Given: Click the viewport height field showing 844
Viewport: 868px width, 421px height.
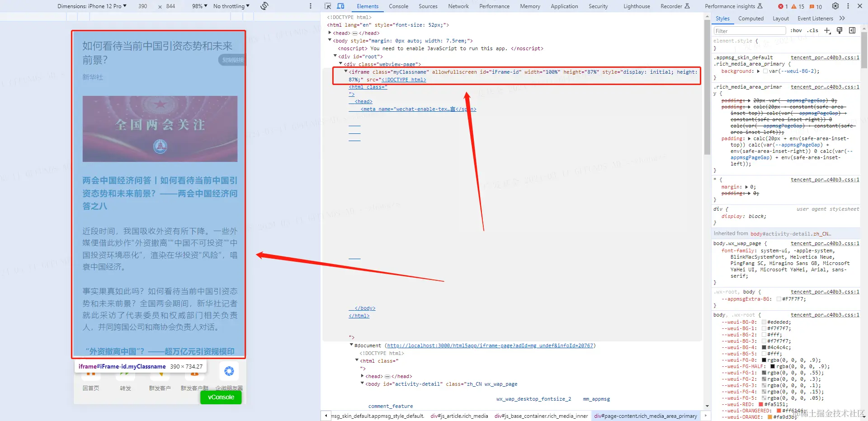Looking at the screenshot, I should (x=170, y=6).
